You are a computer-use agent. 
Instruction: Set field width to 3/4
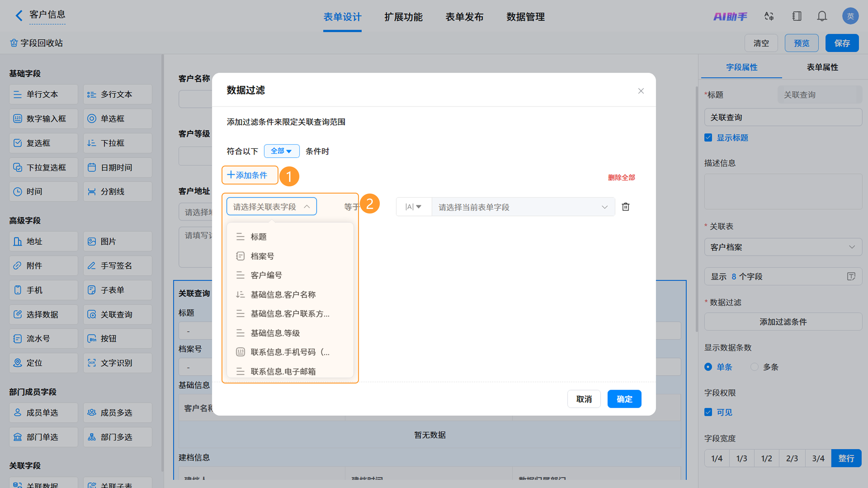click(x=818, y=458)
